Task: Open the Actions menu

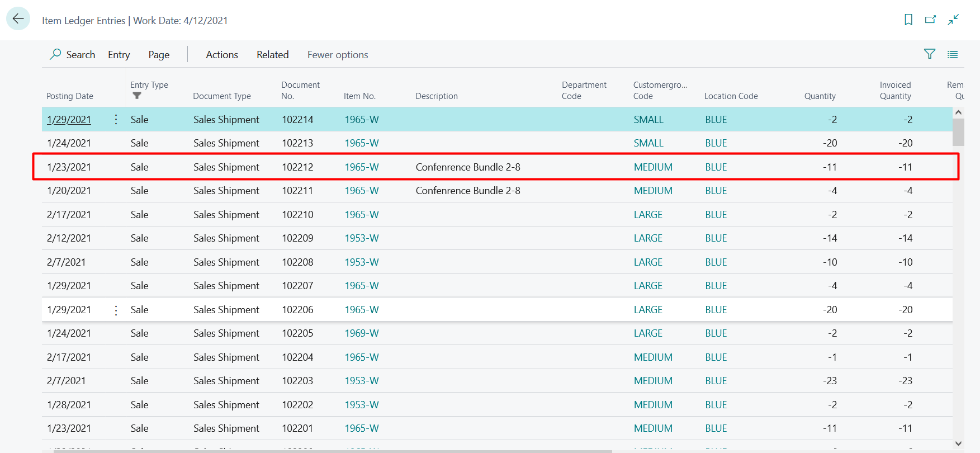Action: (x=222, y=54)
